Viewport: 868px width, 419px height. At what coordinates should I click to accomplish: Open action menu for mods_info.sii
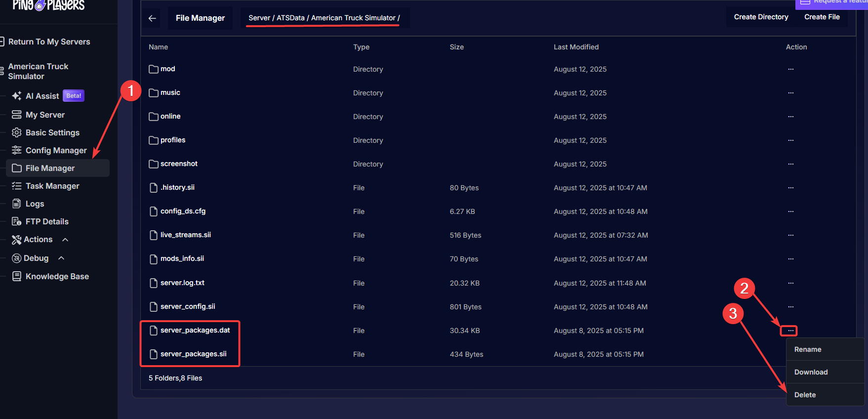tap(791, 259)
